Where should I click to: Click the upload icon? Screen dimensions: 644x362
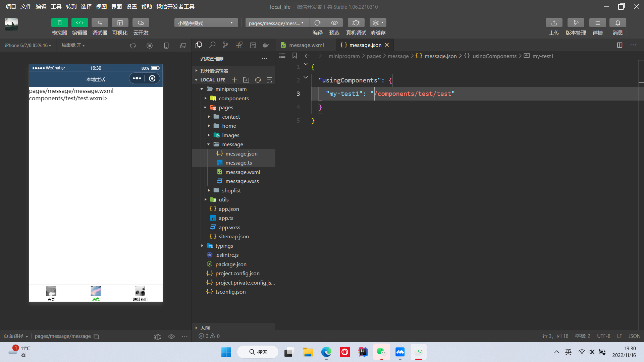pyautogui.click(x=554, y=23)
